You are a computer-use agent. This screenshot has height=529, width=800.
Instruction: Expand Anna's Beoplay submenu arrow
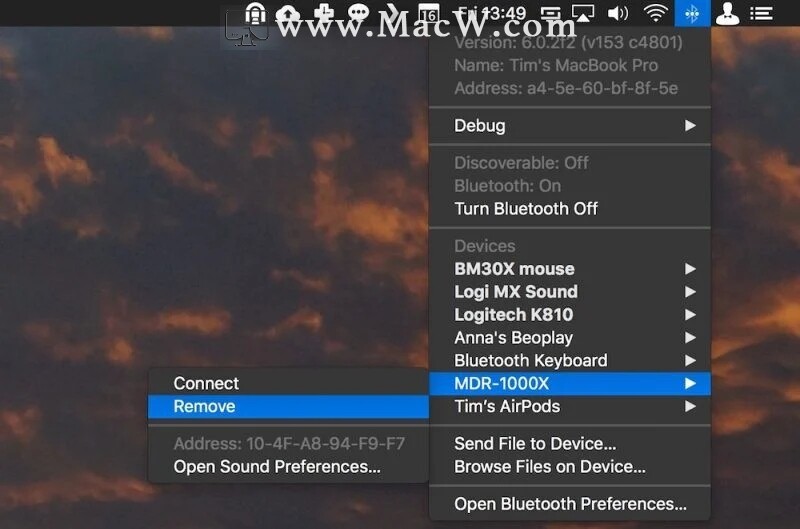click(x=690, y=338)
